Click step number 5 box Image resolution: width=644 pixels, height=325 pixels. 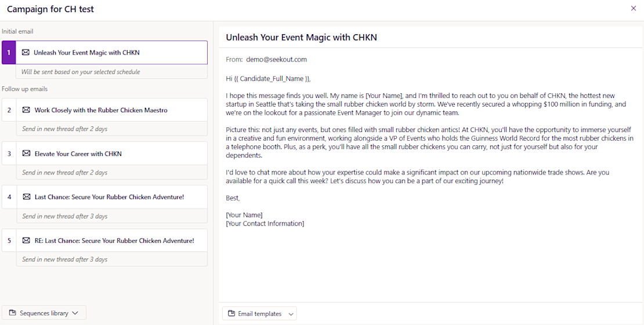coord(9,240)
